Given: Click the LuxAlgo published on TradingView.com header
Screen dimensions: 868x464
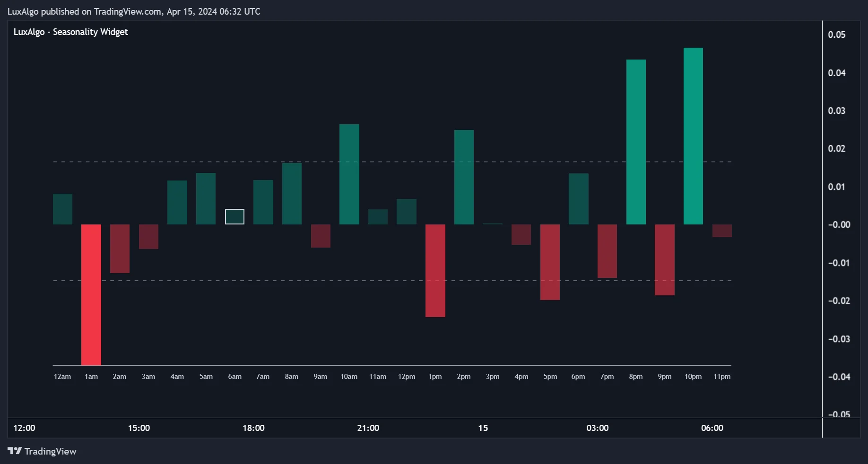Looking at the screenshot, I should (x=134, y=11).
